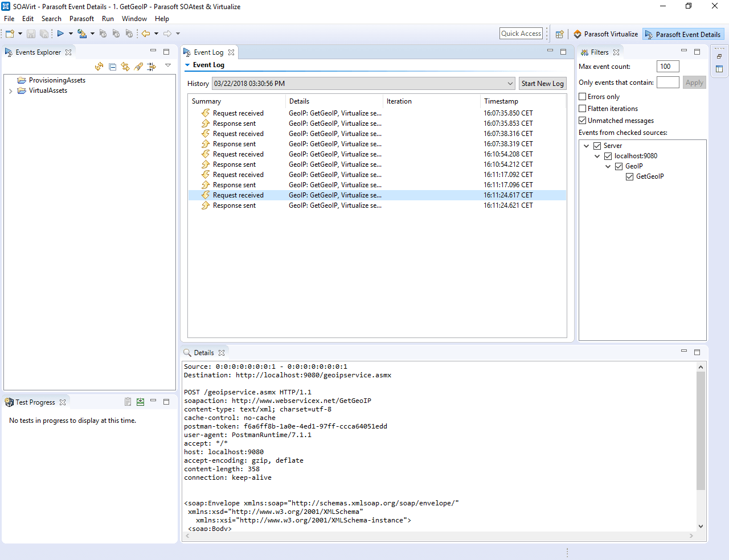This screenshot has height=560, width=729.
Task: Click the green sheet icon in Test Progress
Action: click(x=140, y=402)
